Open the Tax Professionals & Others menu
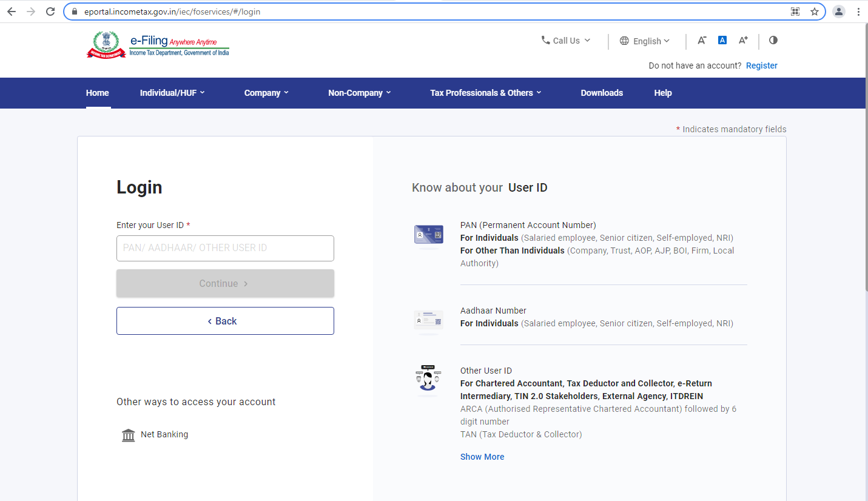This screenshot has height=501, width=868. pyautogui.click(x=485, y=93)
